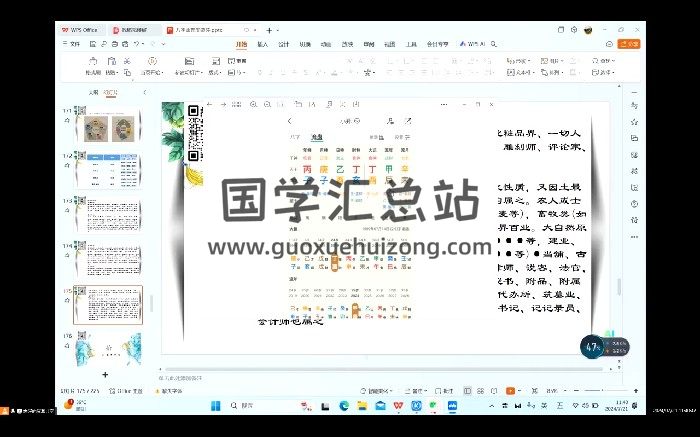The height and width of the screenshot is (437, 700).
Task: Collapse the slide thumbnail panel chevron
Action: 144,92
